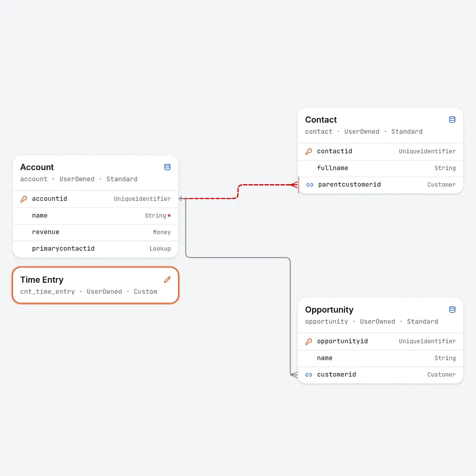The width and height of the screenshot is (476, 476).
Task: Click the link icon beside customerid
Action: 309,375
